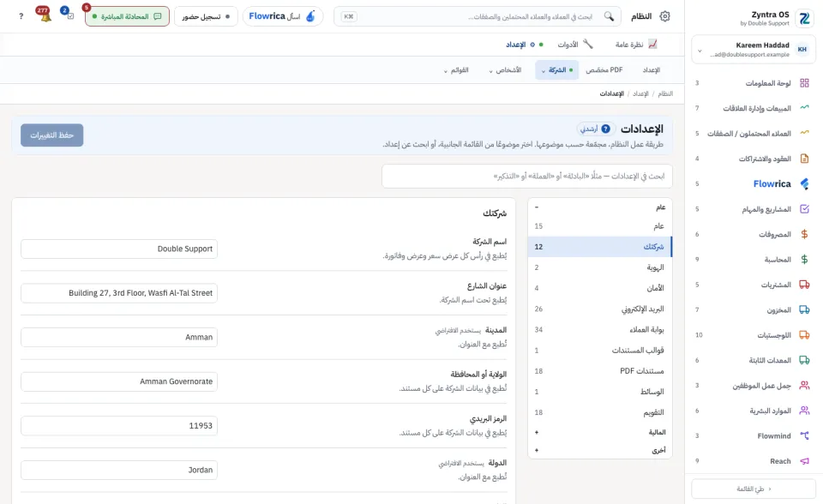Click the تسجيل حضور attendance button
This screenshot has height=504, width=823.
pyautogui.click(x=206, y=16)
